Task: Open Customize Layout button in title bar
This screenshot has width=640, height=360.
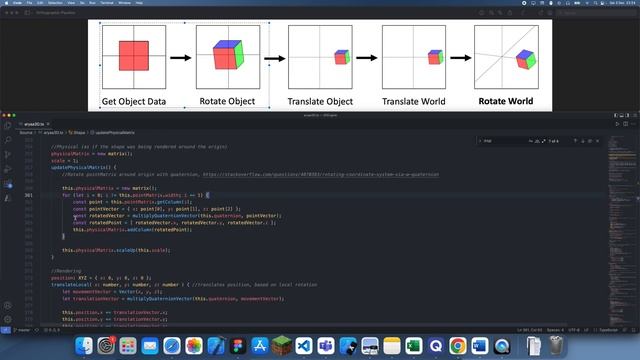Action: [635, 116]
